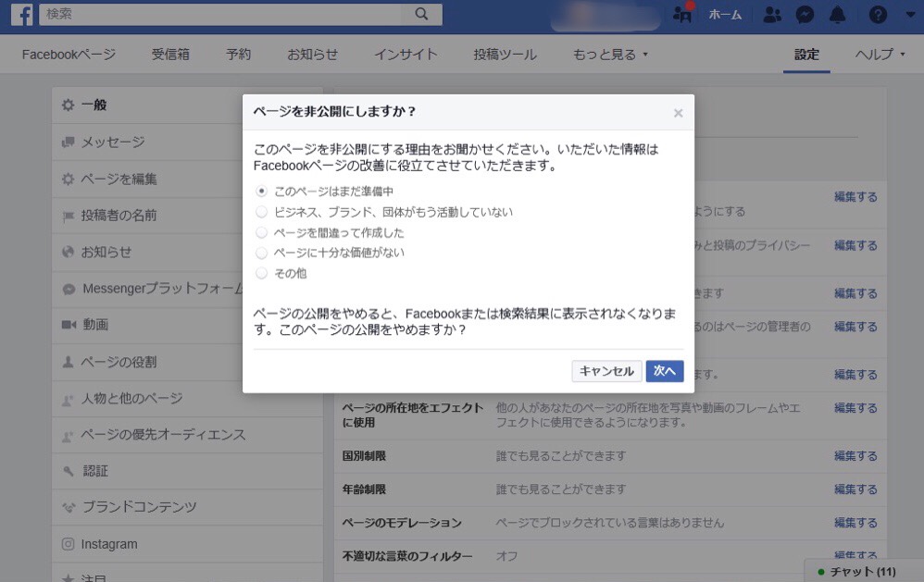Select the 動画 camera icon in sidebar
Image resolution: width=924 pixels, height=582 pixels.
coord(69,325)
